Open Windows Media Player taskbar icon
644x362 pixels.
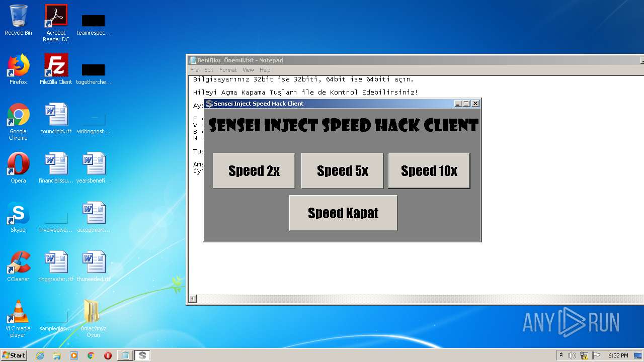click(x=74, y=355)
